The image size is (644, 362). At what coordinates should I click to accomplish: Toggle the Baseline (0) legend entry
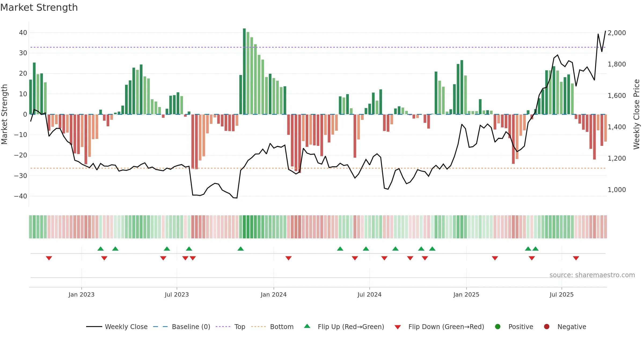(x=182, y=327)
